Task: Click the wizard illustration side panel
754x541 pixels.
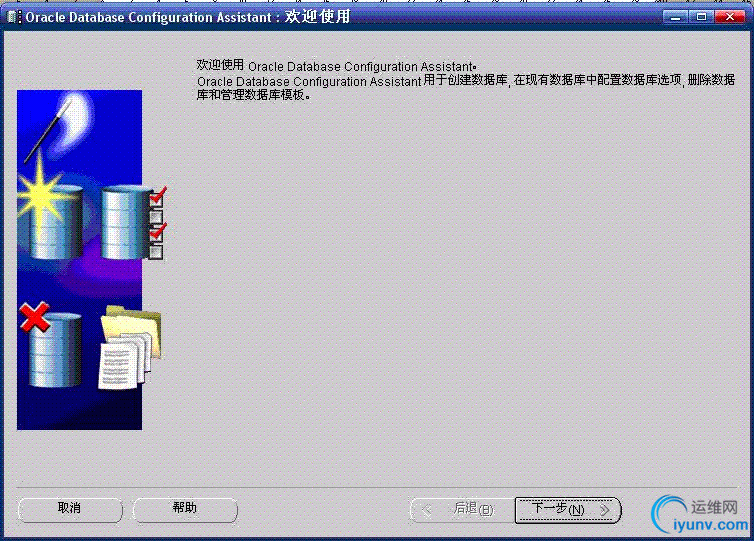Action: 80,260
